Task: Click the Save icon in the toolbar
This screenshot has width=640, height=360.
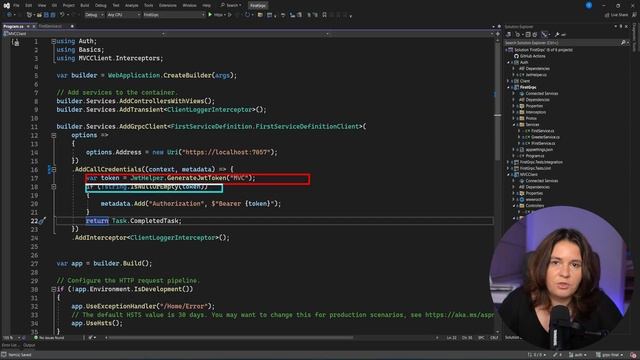Action: [46, 15]
